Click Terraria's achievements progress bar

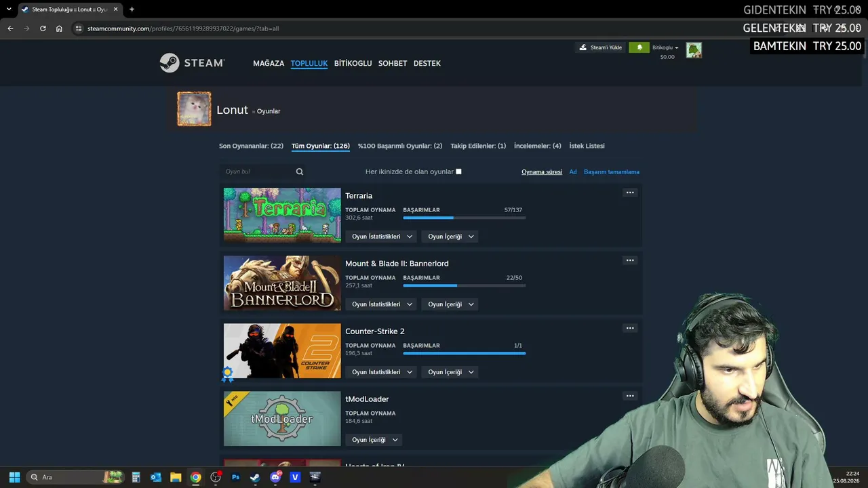click(x=464, y=218)
